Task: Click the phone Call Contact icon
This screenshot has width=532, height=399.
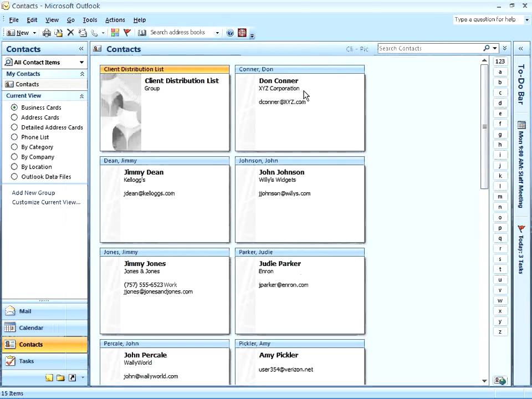Action: point(94,33)
